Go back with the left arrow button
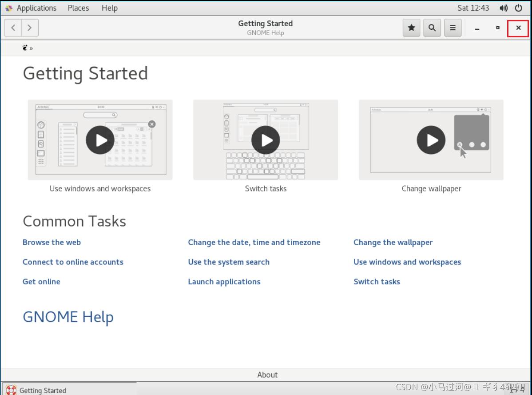 click(13, 28)
